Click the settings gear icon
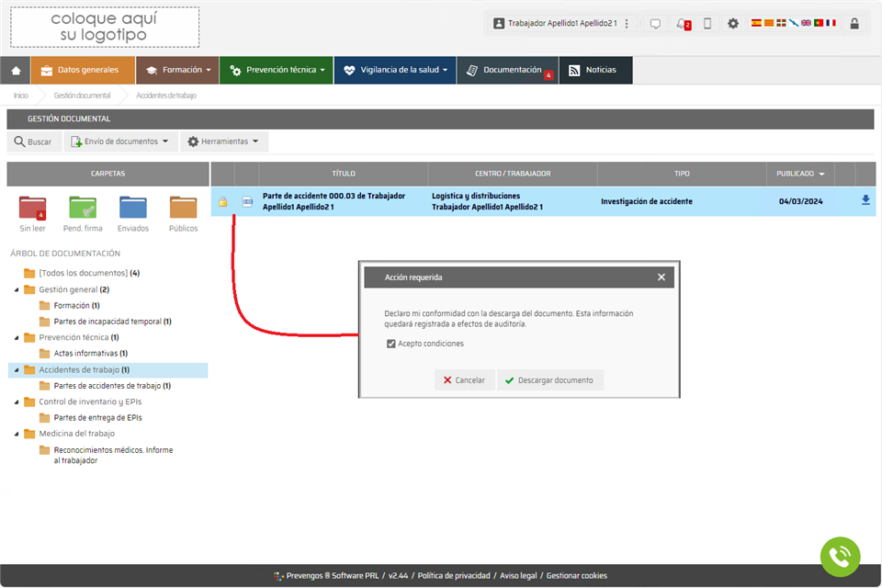The image size is (882, 588). (733, 24)
